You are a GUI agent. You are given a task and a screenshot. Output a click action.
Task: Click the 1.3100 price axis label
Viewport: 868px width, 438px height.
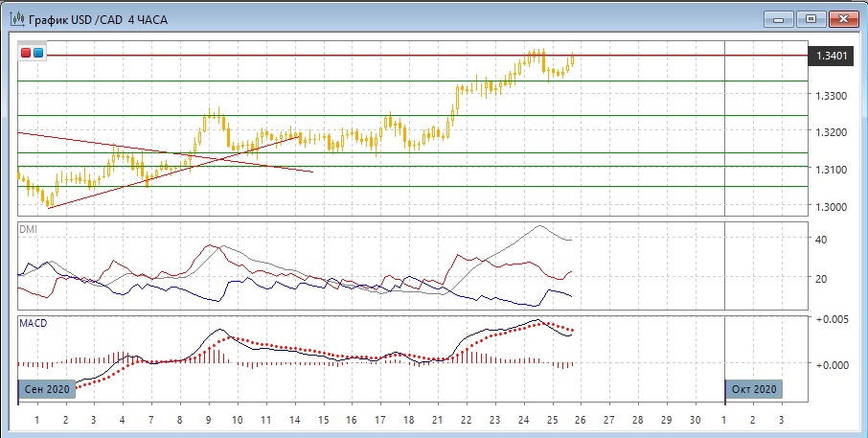830,170
